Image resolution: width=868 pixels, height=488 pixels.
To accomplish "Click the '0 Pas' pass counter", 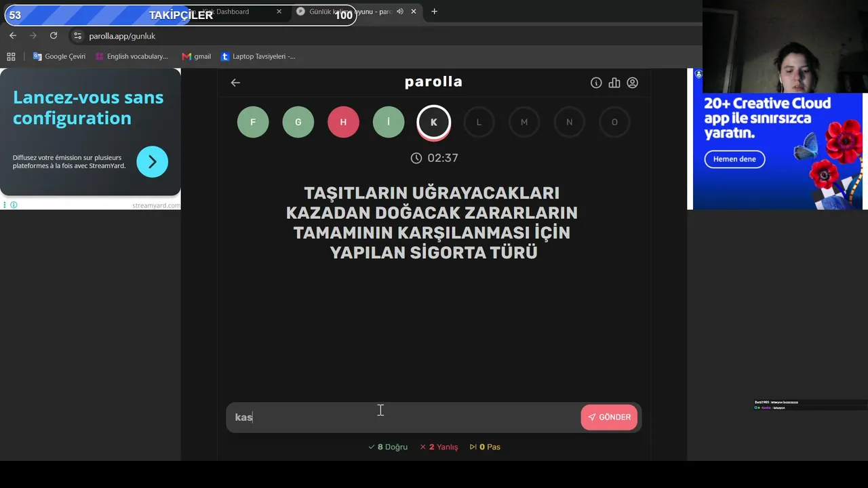I will click(485, 447).
